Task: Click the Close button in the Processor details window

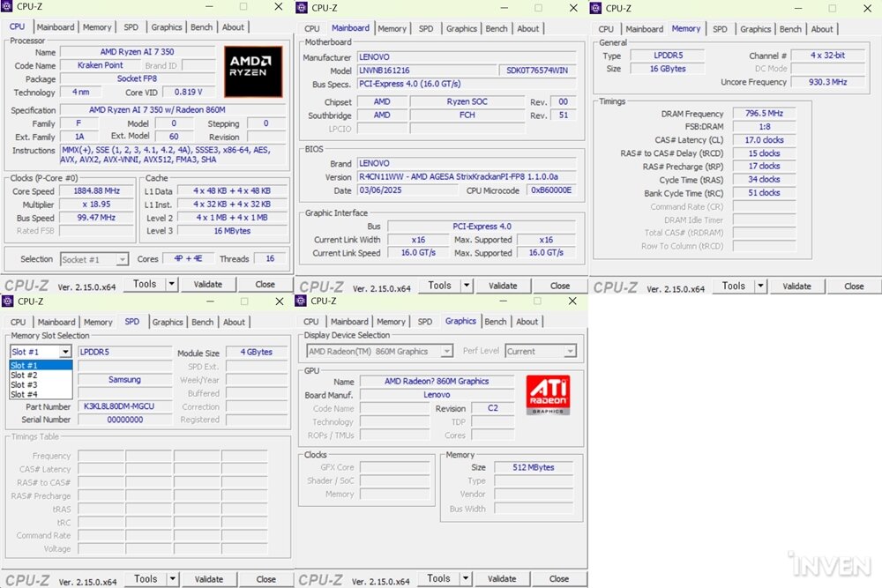Action: (x=265, y=285)
